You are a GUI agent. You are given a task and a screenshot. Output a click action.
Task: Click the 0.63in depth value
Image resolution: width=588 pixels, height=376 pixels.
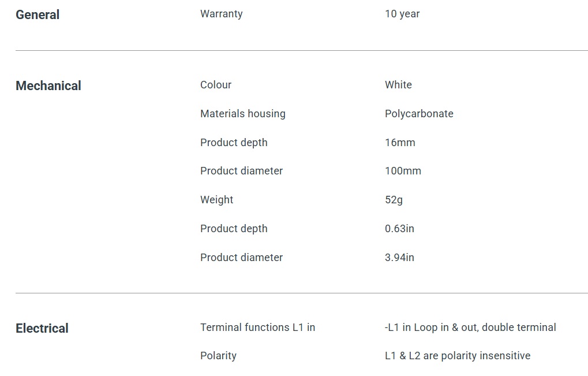coord(399,229)
